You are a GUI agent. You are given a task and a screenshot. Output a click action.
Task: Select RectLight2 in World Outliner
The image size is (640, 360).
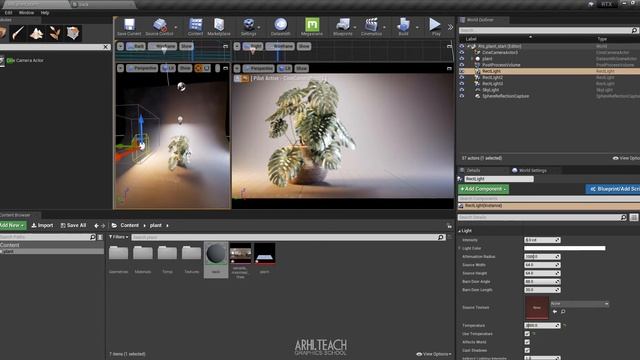tap(492, 78)
